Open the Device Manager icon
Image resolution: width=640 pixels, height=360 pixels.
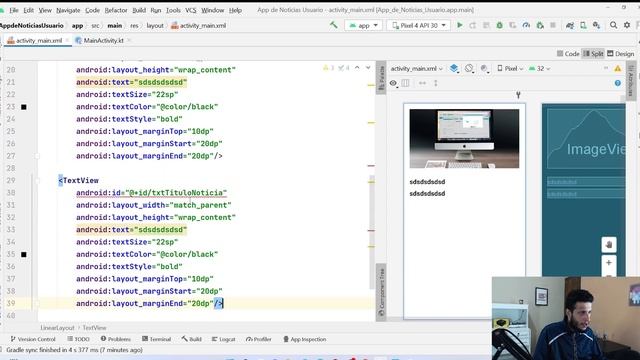pos(583,25)
